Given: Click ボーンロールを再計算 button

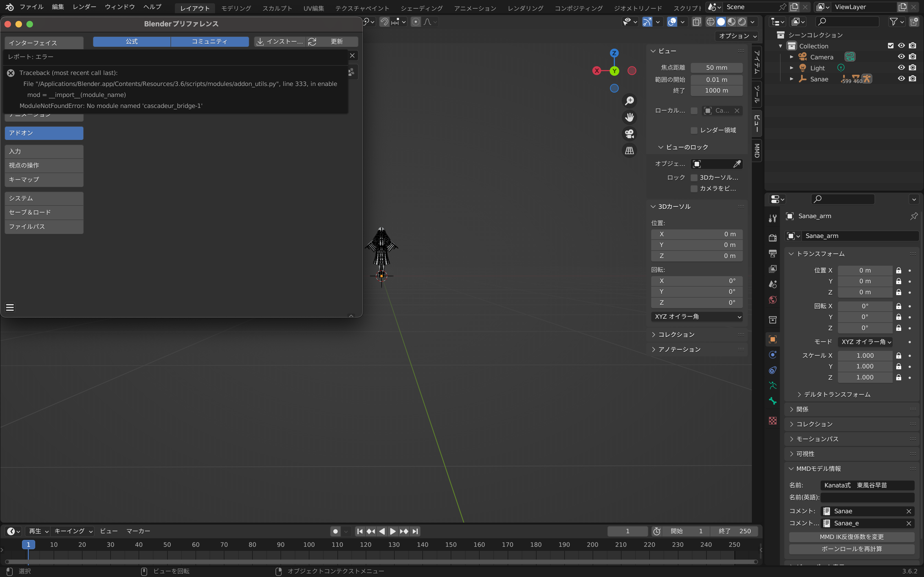Looking at the screenshot, I should (851, 549).
